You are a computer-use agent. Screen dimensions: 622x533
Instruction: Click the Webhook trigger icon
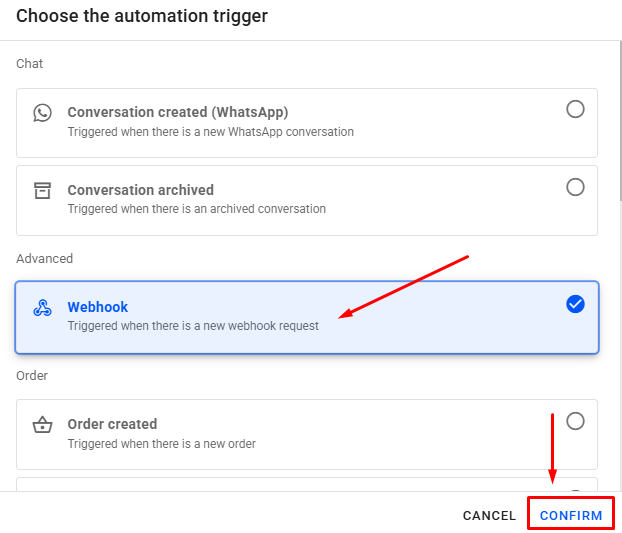(x=42, y=308)
